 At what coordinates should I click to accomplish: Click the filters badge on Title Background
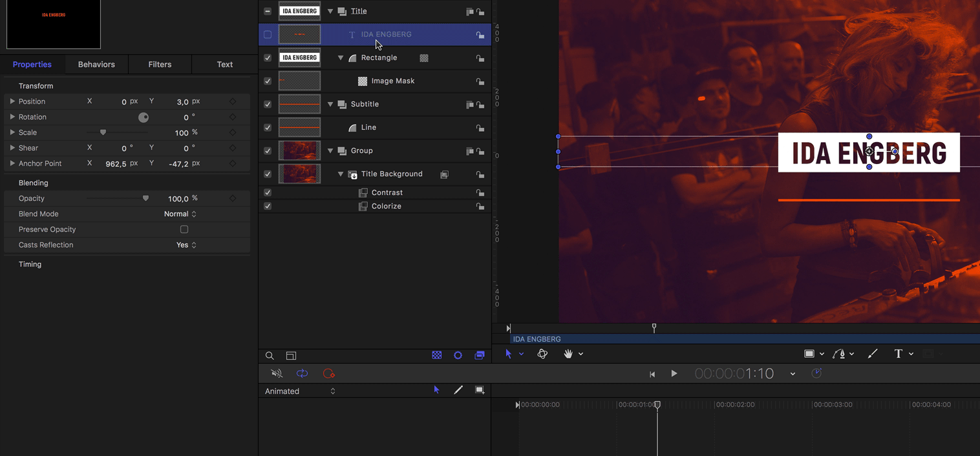coord(445,174)
